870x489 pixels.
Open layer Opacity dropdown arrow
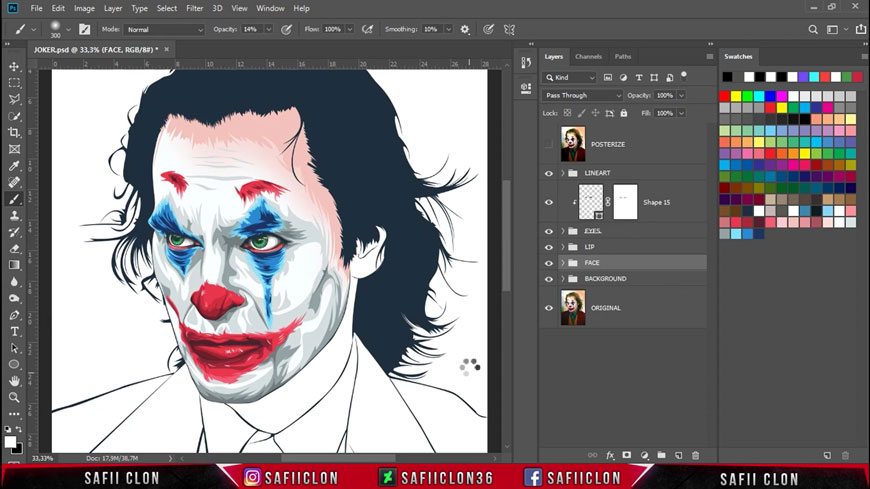(x=681, y=95)
